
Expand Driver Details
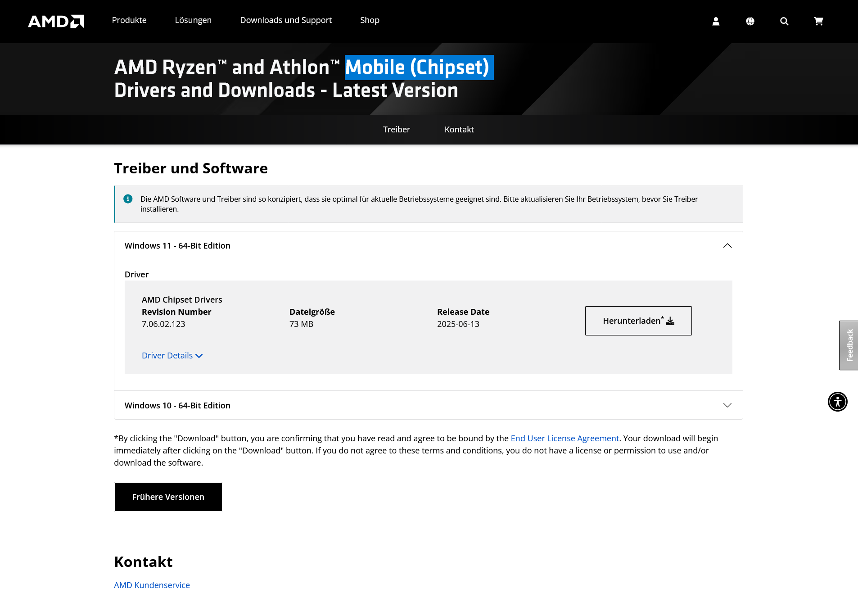[x=172, y=356]
